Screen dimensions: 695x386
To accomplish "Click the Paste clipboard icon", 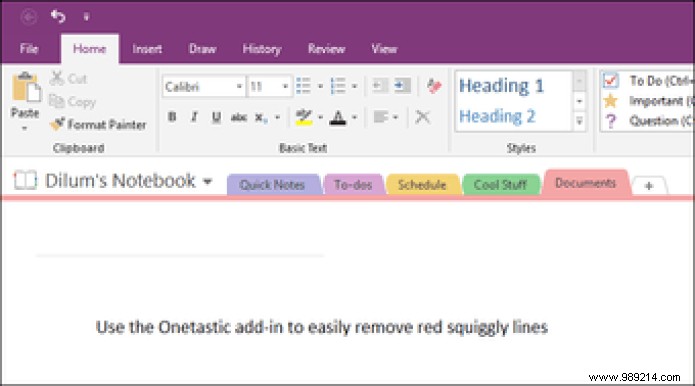I will [26, 88].
